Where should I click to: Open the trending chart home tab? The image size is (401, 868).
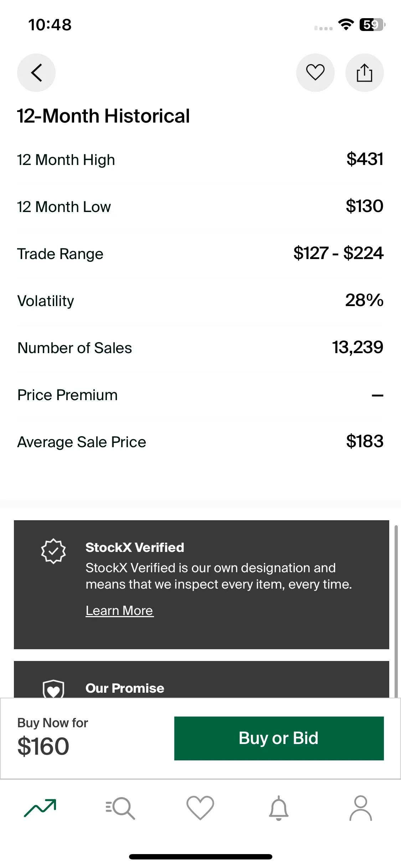point(40,807)
